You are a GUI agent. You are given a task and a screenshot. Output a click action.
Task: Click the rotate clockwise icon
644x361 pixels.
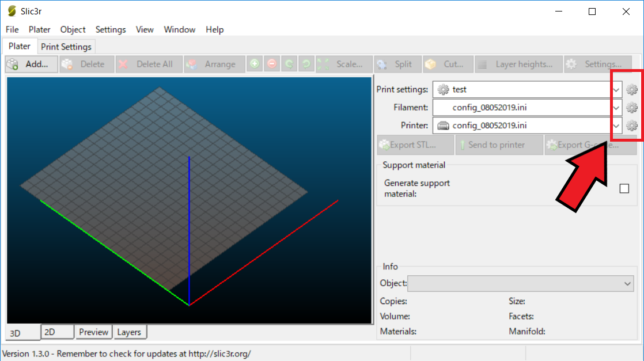pos(306,64)
